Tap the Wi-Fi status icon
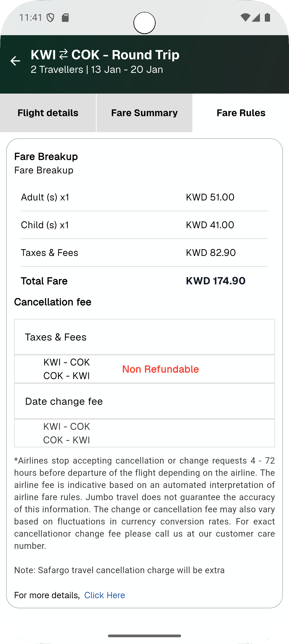Image resolution: width=289 pixels, height=644 pixels. tap(245, 18)
